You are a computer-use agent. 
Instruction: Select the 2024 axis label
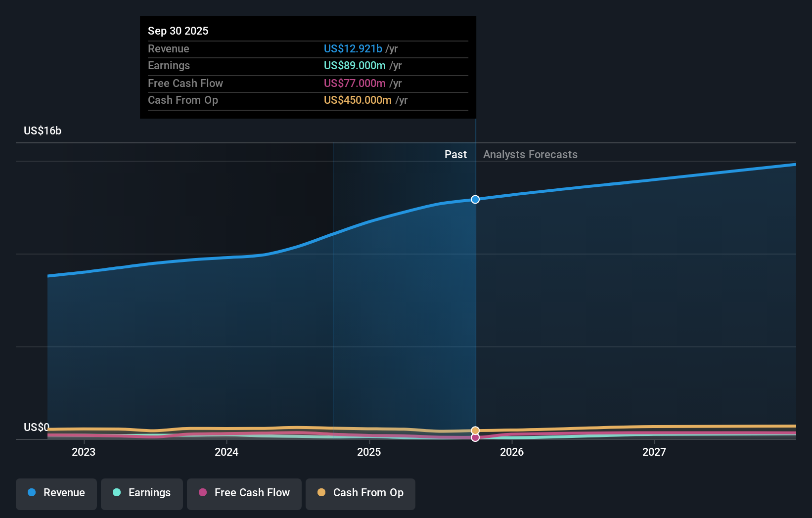[226, 451]
